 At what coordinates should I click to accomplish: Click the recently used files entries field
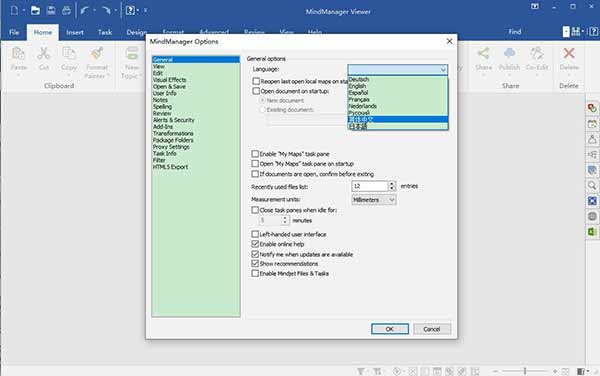point(370,186)
